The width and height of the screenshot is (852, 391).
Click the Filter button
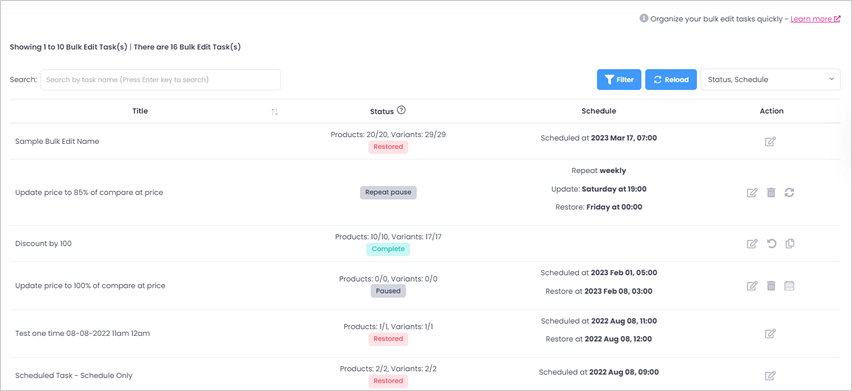click(619, 79)
